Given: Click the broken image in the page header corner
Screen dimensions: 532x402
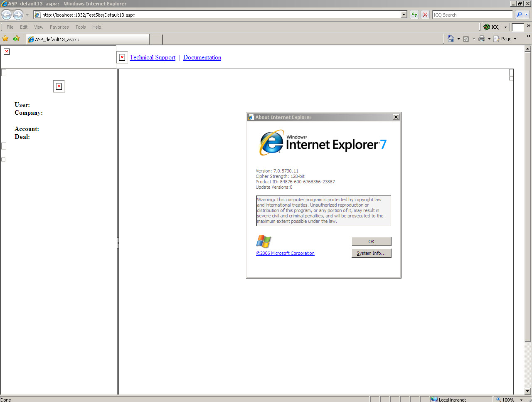Looking at the screenshot, I should 7,52.
